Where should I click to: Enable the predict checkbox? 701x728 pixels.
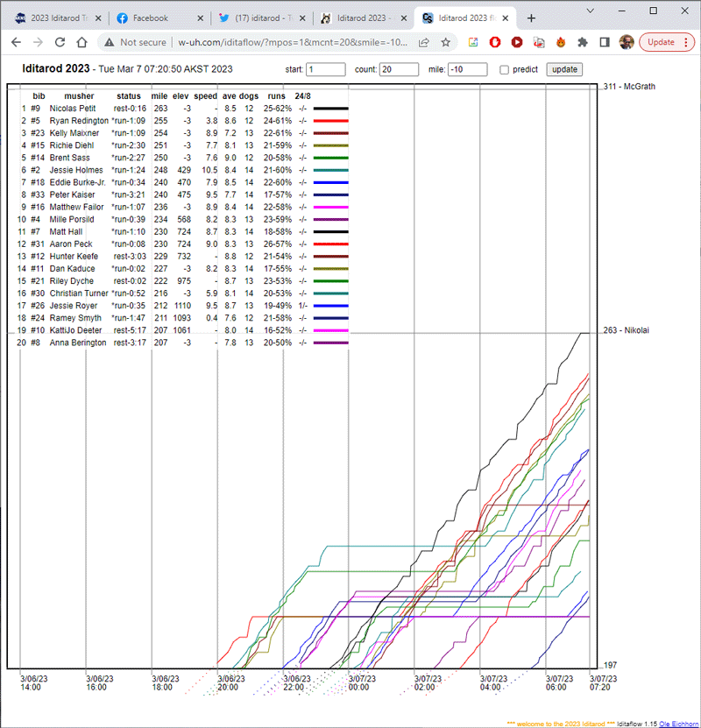[504, 69]
